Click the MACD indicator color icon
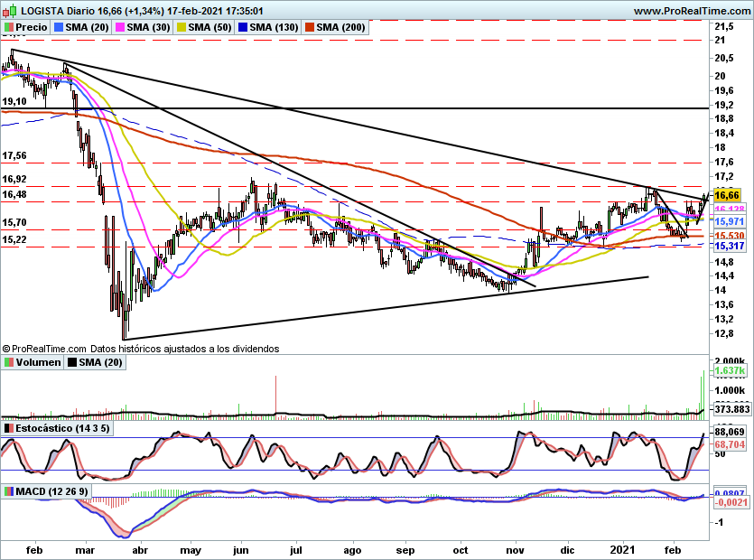Viewport: 754px width, 560px height. point(9,490)
